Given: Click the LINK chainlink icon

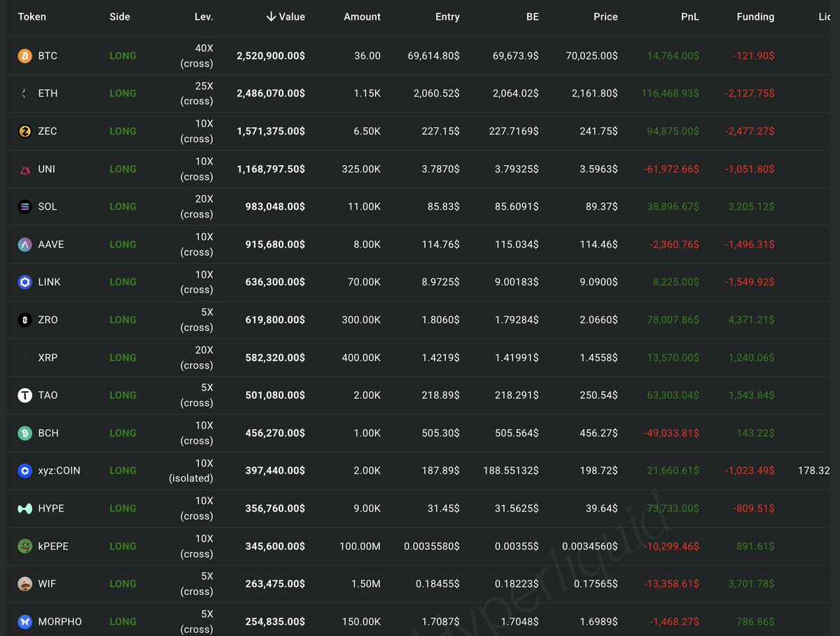Looking at the screenshot, I should [x=25, y=282].
